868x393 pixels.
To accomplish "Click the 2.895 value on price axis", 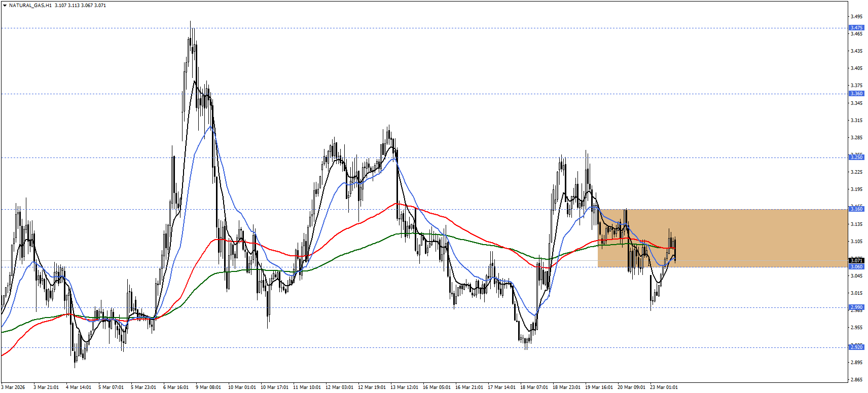I will click(856, 363).
